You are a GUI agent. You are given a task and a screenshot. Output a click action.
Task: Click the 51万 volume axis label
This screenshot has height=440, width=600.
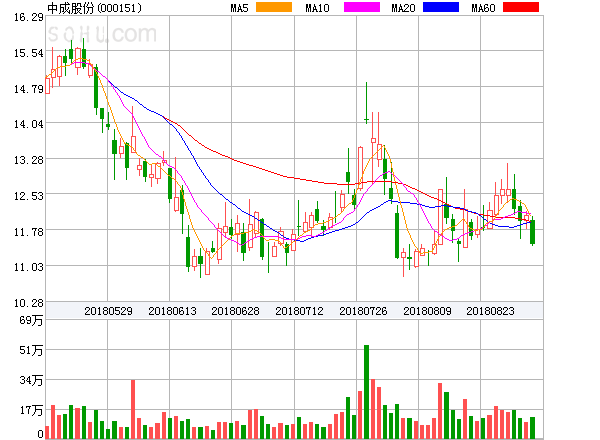pyautogui.click(x=31, y=350)
